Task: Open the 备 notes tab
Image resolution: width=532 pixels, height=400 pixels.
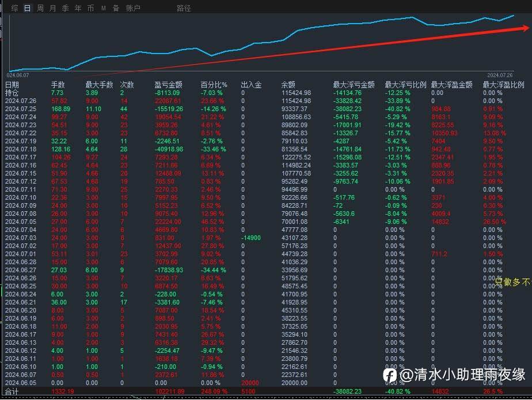Action: tap(116, 8)
